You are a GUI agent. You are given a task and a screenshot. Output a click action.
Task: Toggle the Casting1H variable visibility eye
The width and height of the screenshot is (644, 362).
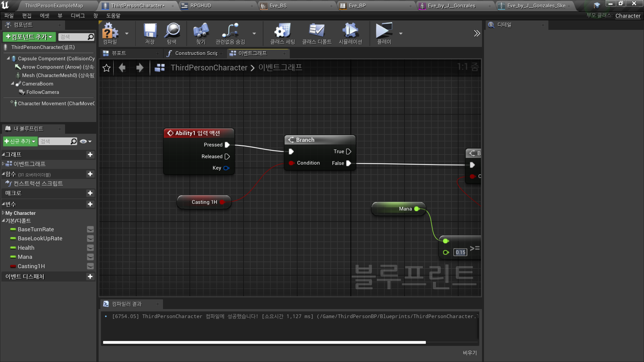[x=90, y=266]
